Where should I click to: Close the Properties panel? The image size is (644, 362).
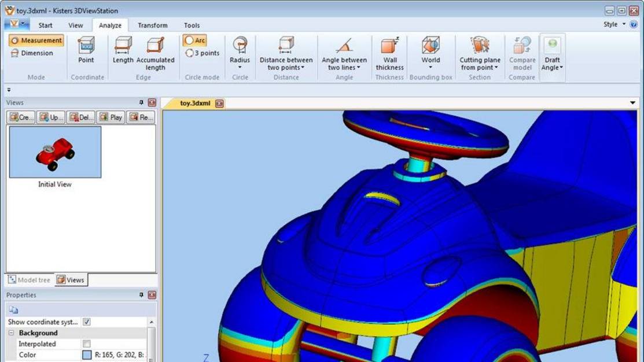pyautogui.click(x=152, y=295)
